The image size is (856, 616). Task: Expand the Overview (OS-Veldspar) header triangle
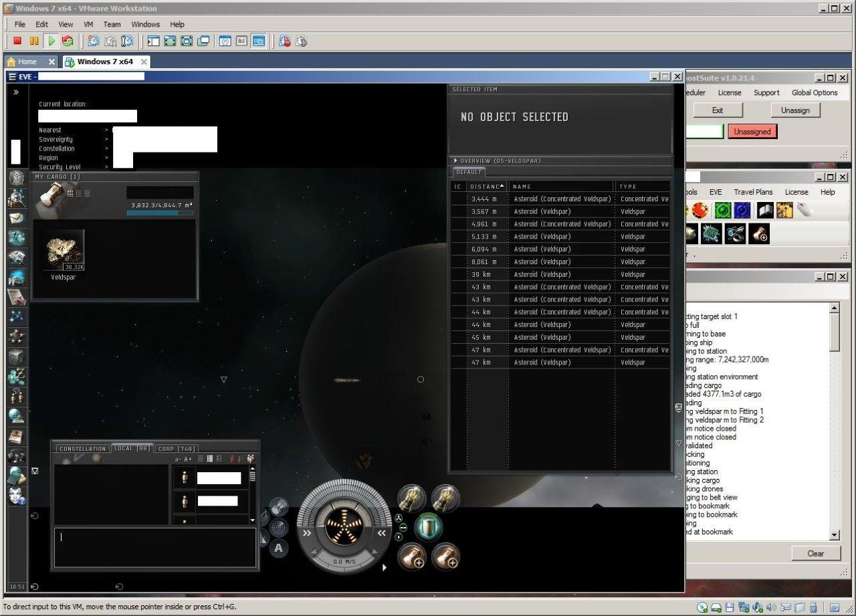point(455,161)
